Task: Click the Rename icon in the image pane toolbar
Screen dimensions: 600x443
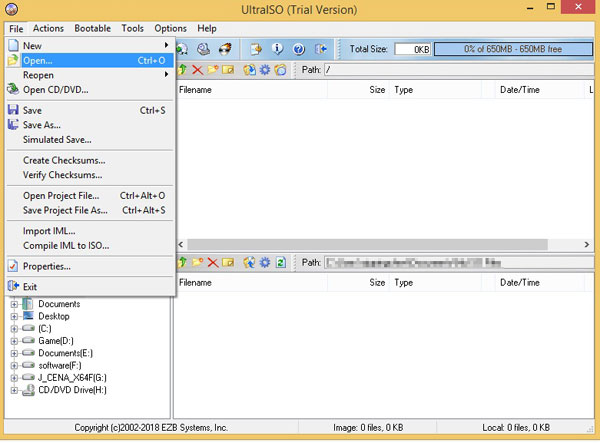Action: tap(228, 70)
